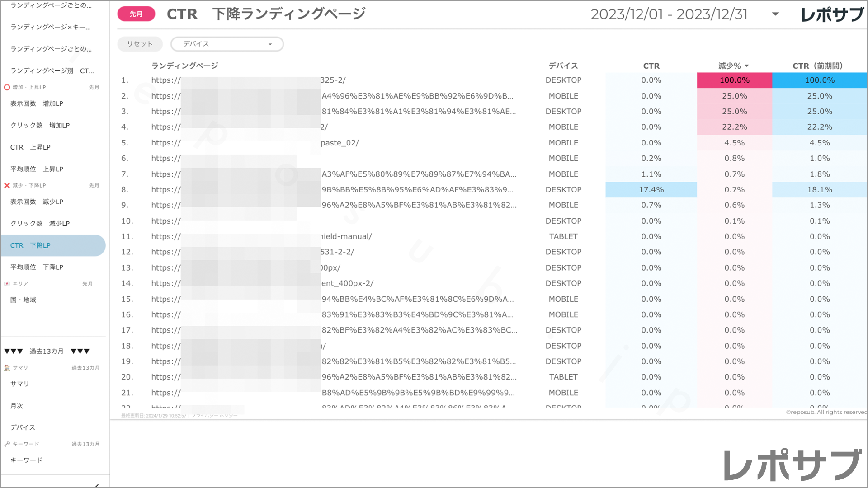The height and width of the screenshot is (488, 868).
Task: Select 国・地域 under エリア
Action: (x=22, y=300)
